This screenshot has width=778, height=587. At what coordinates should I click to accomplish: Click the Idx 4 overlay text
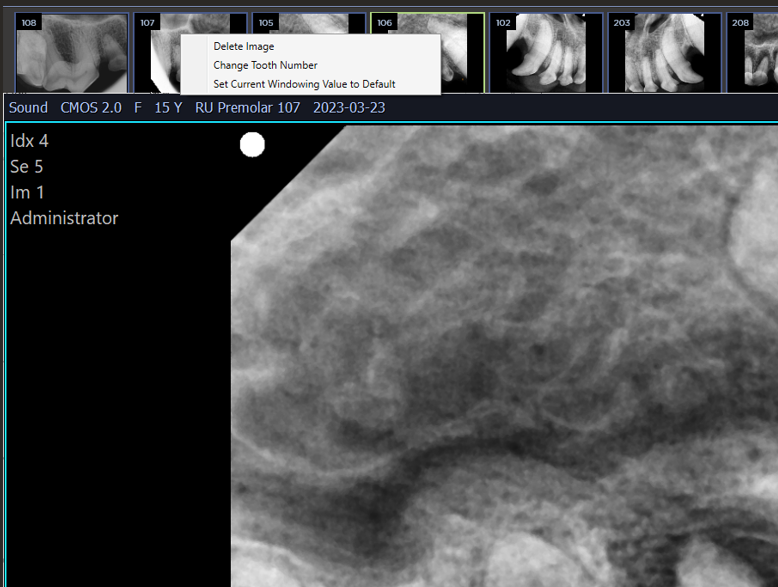[29, 141]
